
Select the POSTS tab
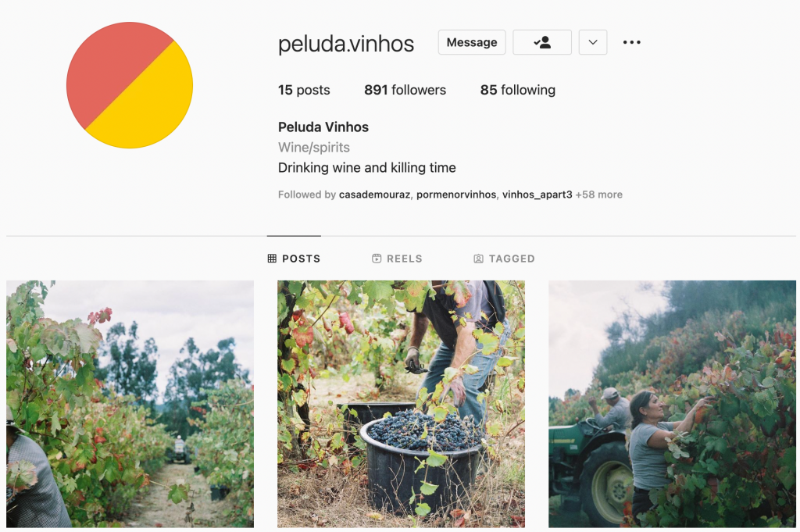click(x=294, y=259)
